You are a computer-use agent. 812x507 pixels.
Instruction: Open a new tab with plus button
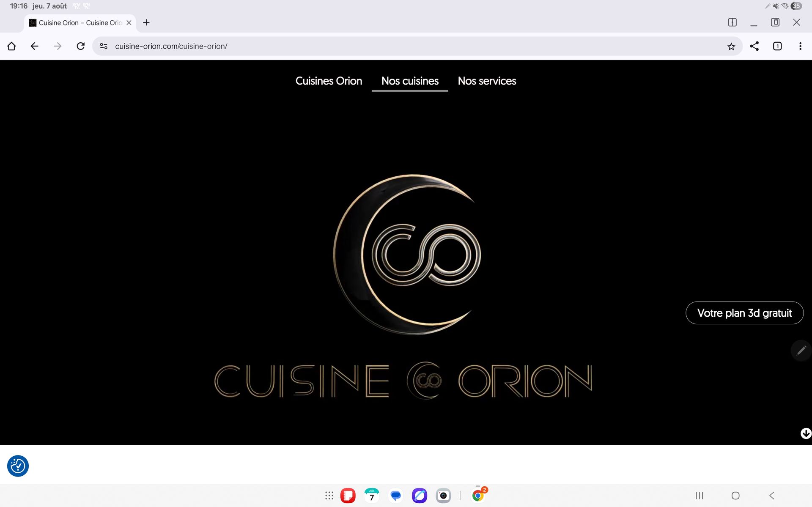pyautogui.click(x=146, y=22)
